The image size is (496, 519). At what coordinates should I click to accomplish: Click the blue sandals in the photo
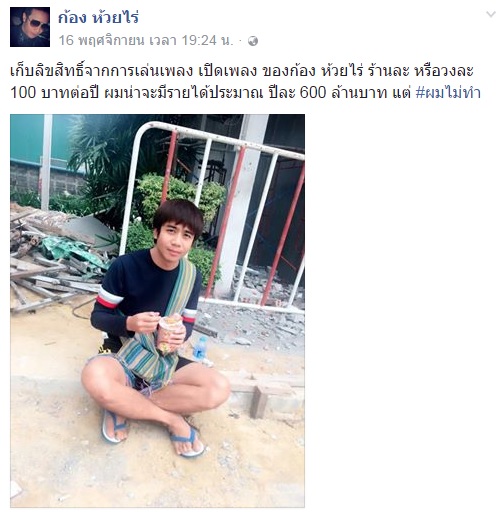pos(152,433)
